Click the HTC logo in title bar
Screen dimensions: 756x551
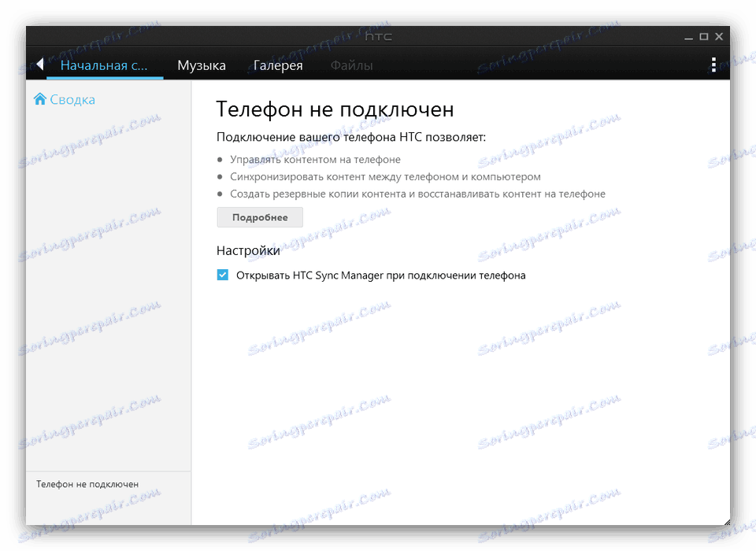(x=379, y=37)
